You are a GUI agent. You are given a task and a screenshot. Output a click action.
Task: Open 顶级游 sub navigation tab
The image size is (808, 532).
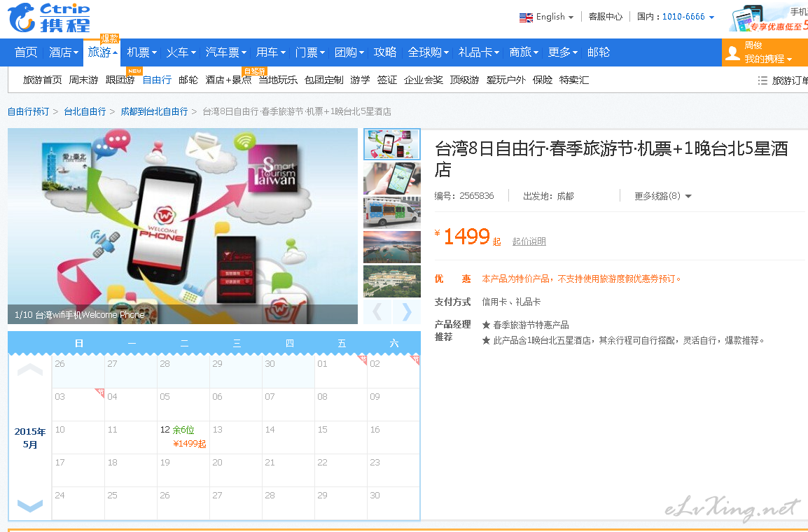pos(464,80)
